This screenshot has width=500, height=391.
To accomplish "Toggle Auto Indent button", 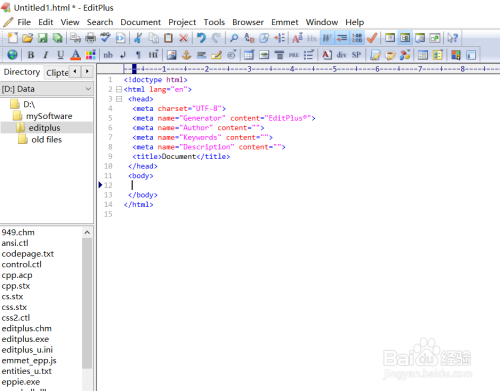I will 342,38.
